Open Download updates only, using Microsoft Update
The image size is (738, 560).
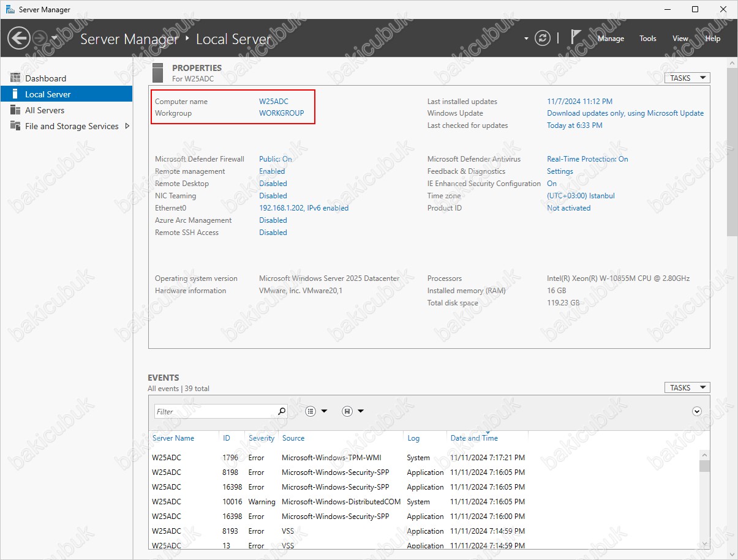click(625, 113)
